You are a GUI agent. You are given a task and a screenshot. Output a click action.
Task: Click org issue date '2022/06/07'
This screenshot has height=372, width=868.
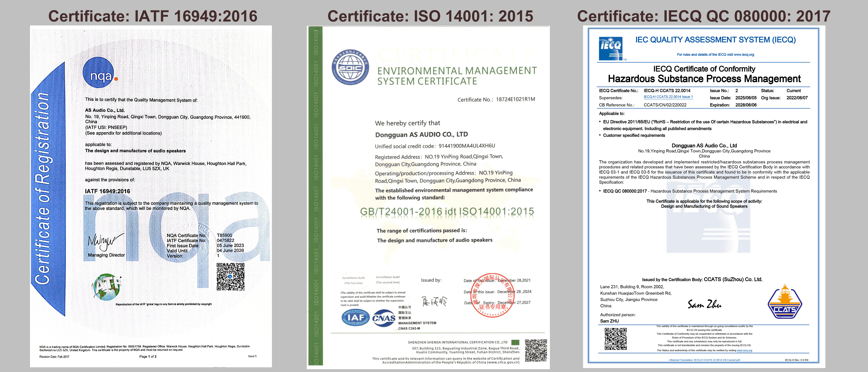click(x=797, y=98)
